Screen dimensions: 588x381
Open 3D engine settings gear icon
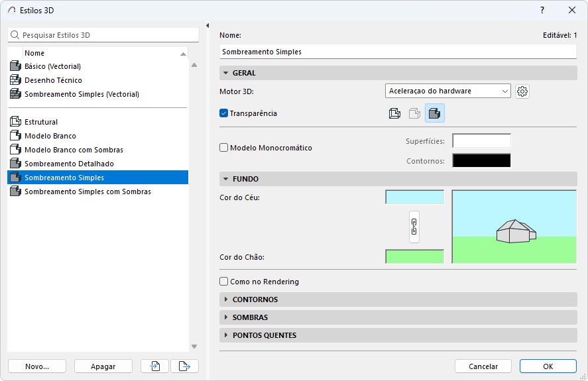[x=522, y=91]
